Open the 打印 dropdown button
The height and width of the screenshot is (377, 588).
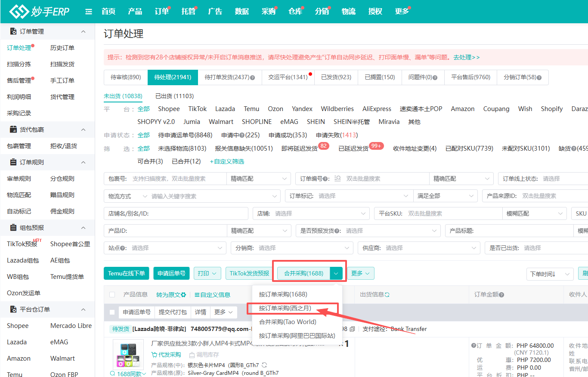pyautogui.click(x=207, y=273)
